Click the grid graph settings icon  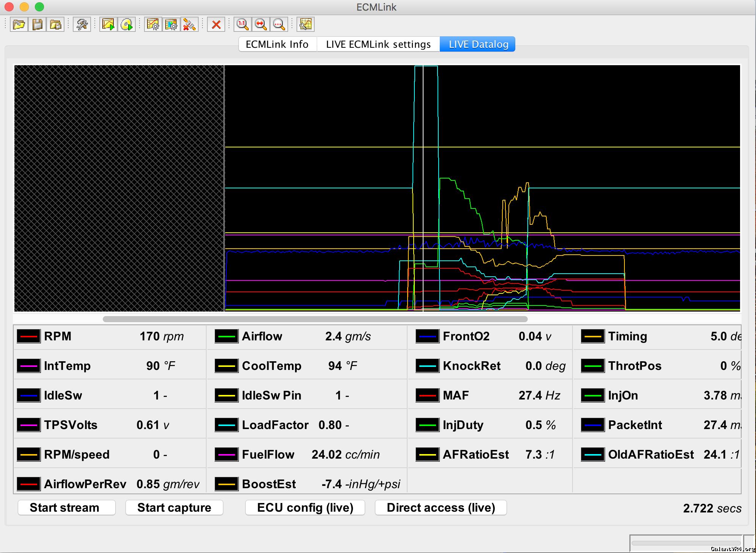click(306, 25)
